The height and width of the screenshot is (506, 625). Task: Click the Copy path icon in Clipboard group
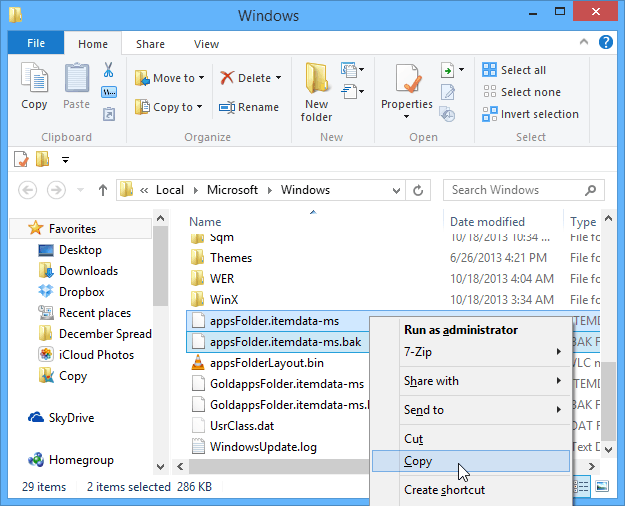[x=109, y=93]
